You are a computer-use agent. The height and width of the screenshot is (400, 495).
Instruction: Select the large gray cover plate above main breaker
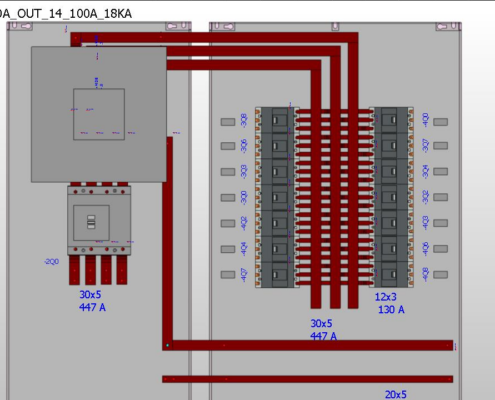[99, 114]
